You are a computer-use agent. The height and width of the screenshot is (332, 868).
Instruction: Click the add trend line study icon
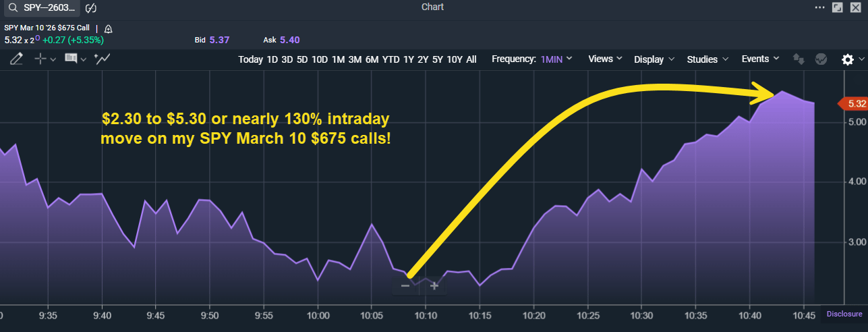103,59
